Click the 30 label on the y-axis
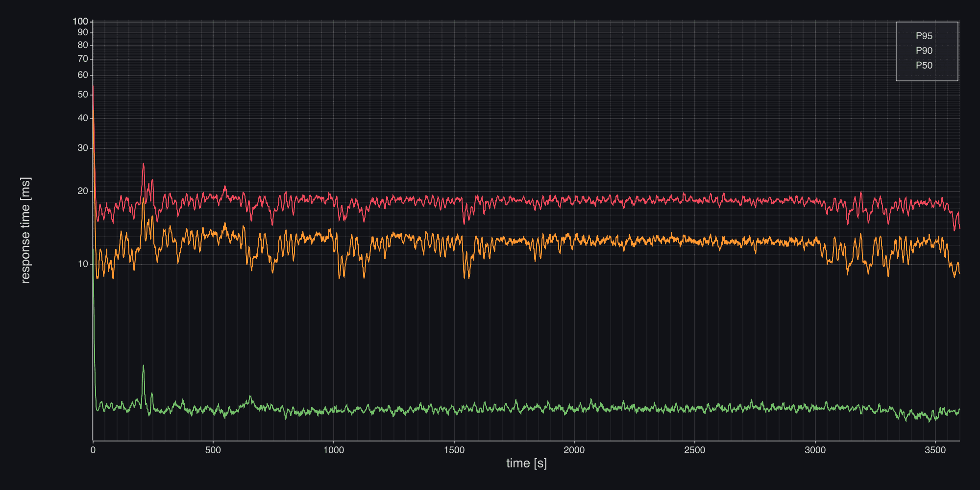The image size is (980, 490). [83, 148]
